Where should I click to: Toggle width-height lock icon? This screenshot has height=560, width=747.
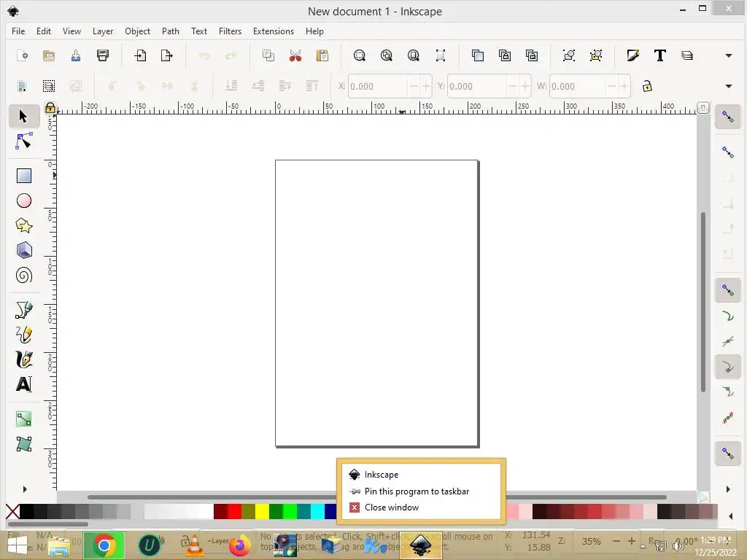point(647,86)
